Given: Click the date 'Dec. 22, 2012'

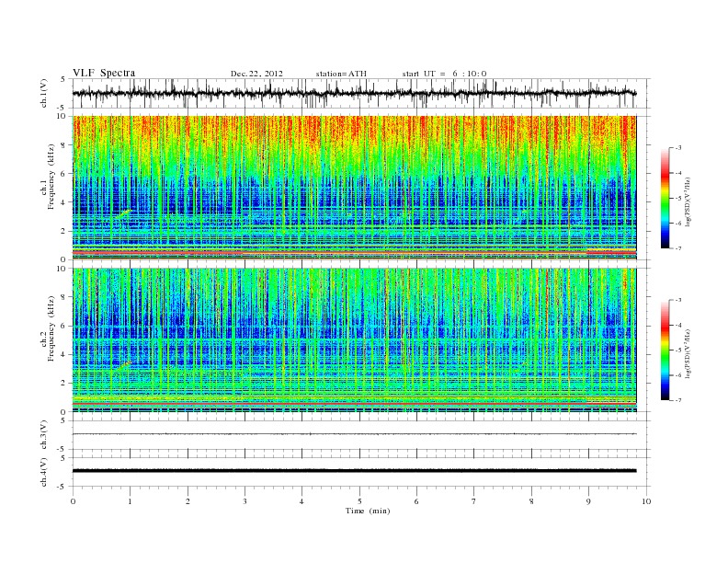Looking at the screenshot, I should [256, 74].
